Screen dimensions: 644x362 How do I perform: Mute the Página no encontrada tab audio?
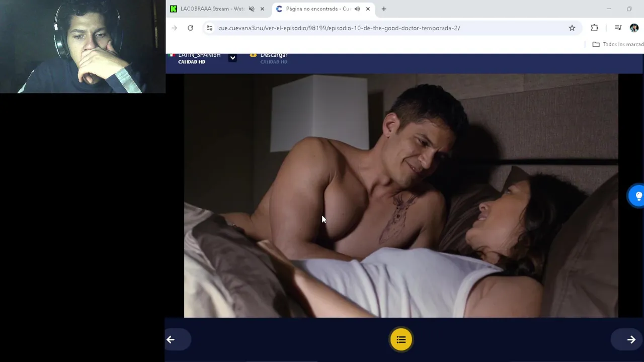pyautogui.click(x=357, y=9)
